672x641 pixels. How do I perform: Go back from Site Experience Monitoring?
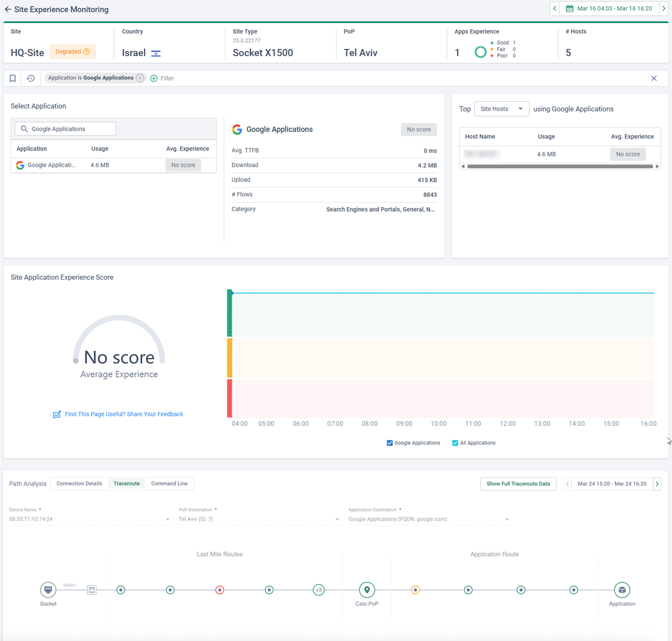click(x=8, y=9)
